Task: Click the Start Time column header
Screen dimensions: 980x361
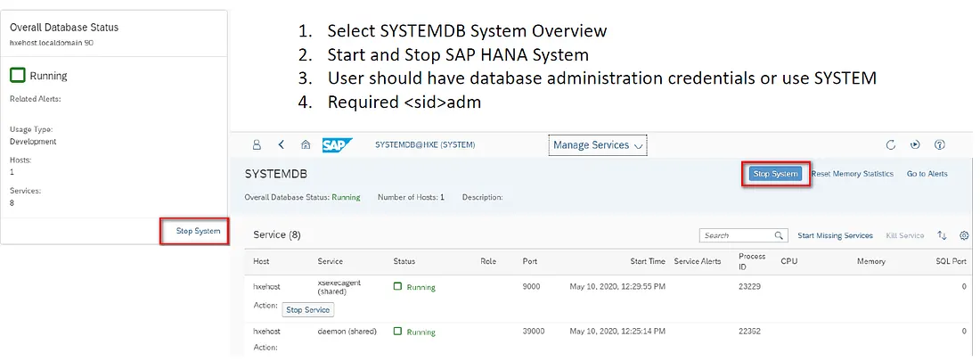Action: point(648,261)
